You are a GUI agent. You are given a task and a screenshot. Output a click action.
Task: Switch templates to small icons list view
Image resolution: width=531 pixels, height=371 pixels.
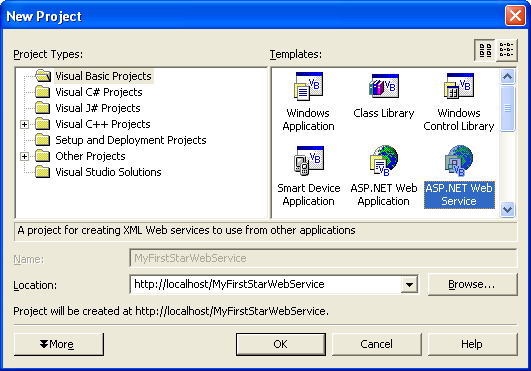[x=506, y=50]
